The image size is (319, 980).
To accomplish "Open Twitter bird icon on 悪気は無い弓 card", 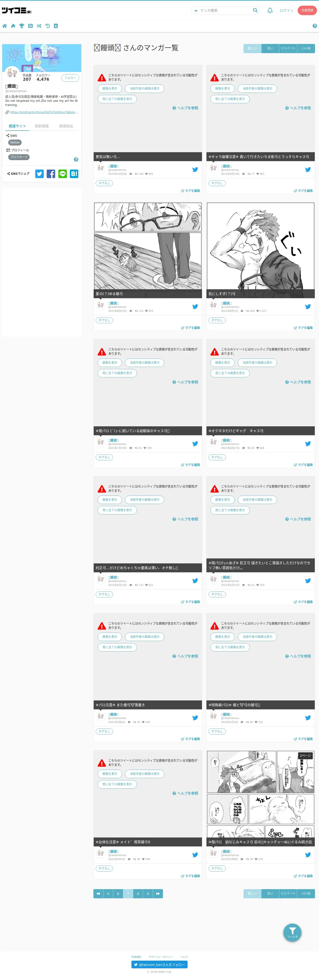I will pyautogui.click(x=195, y=170).
